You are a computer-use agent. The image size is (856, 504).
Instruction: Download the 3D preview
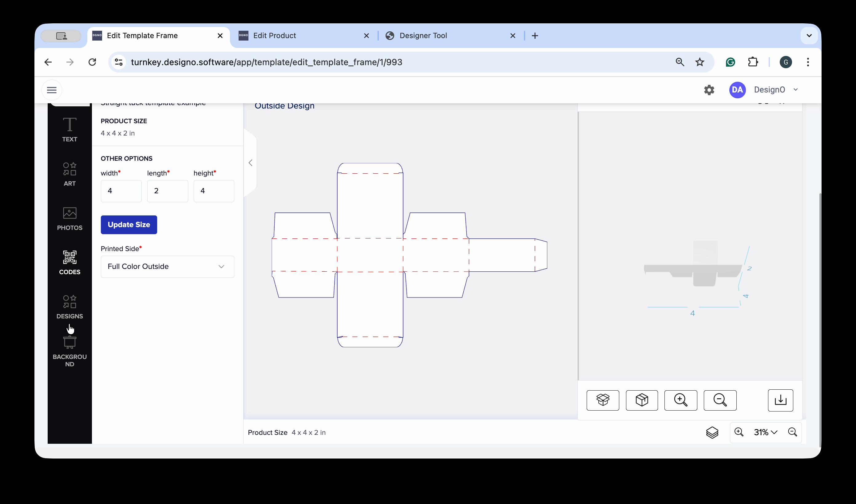tap(780, 400)
